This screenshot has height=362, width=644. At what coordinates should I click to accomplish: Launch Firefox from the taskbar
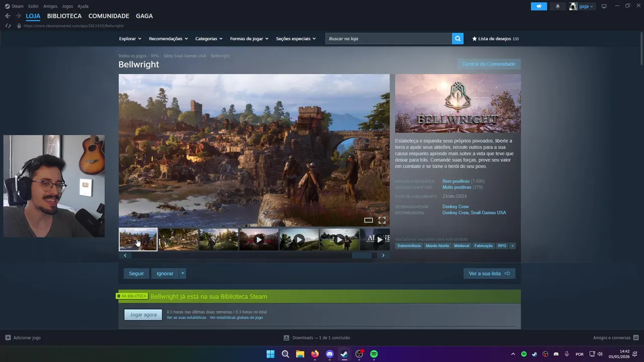pyautogui.click(x=315, y=354)
